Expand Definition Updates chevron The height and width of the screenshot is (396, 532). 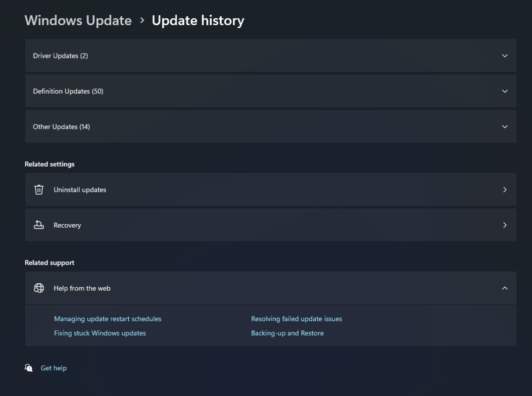tap(504, 91)
